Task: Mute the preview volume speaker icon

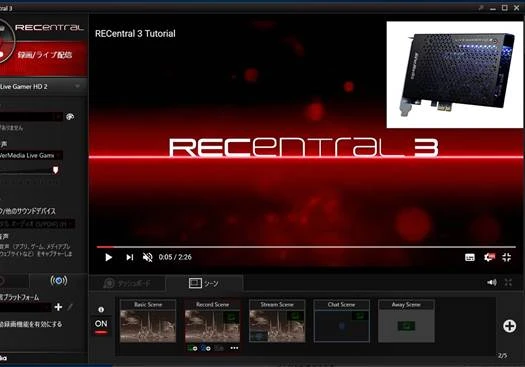Action: [492, 283]
